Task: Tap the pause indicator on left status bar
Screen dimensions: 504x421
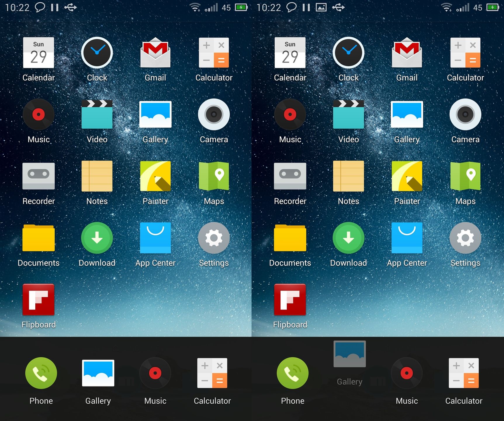Action: tap(55, 7)
